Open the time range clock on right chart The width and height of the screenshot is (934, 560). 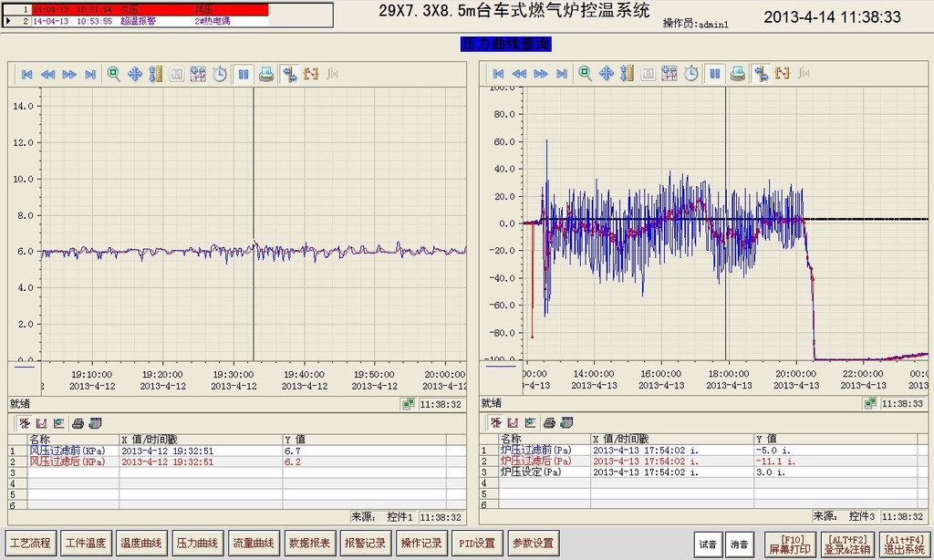tap(691, 73)
